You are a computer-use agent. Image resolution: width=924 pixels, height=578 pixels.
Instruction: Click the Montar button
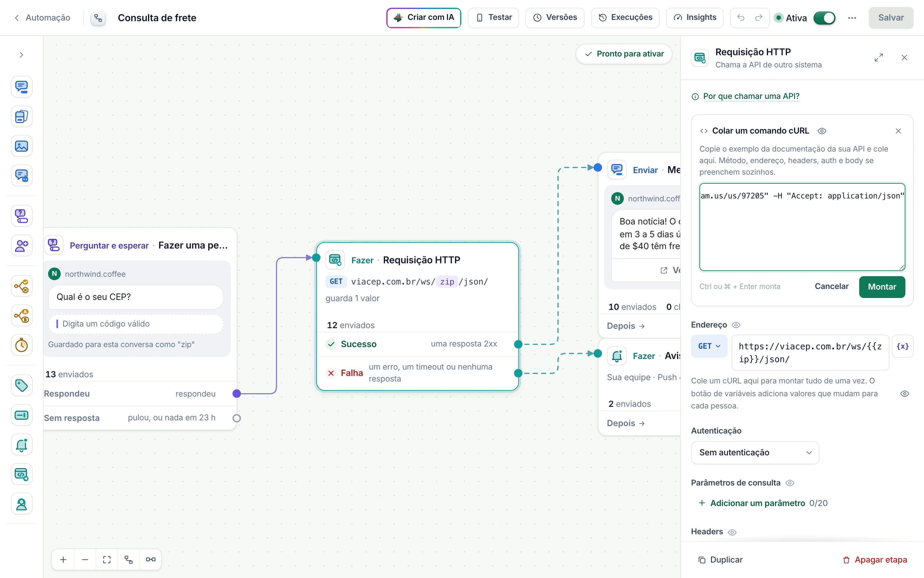pos(882,287)
